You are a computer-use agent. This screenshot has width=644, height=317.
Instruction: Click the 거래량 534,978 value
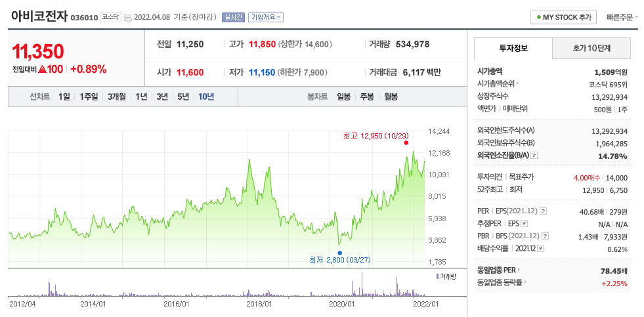pos(412,45)
